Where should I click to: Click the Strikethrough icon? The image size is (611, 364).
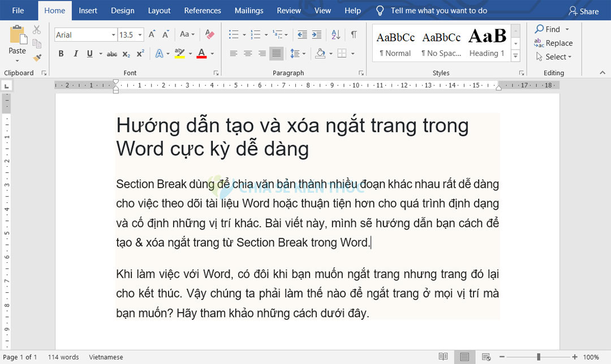point(111,53)
